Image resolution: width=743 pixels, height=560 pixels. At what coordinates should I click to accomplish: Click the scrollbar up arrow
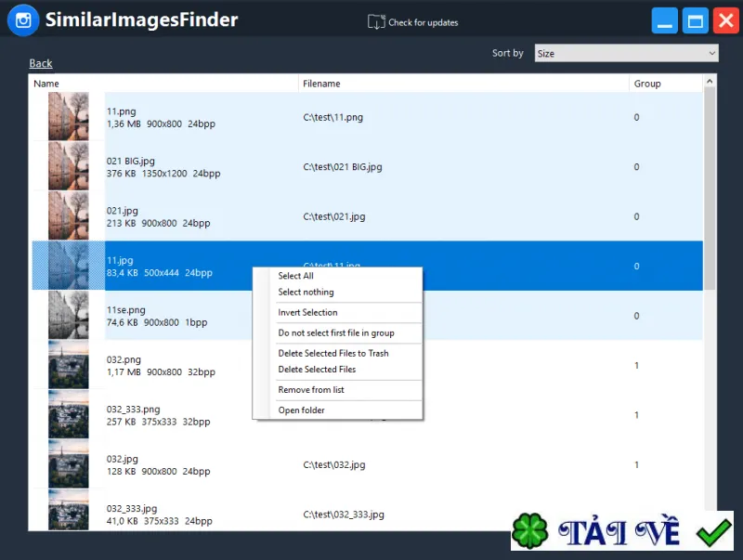pos(710,82)
